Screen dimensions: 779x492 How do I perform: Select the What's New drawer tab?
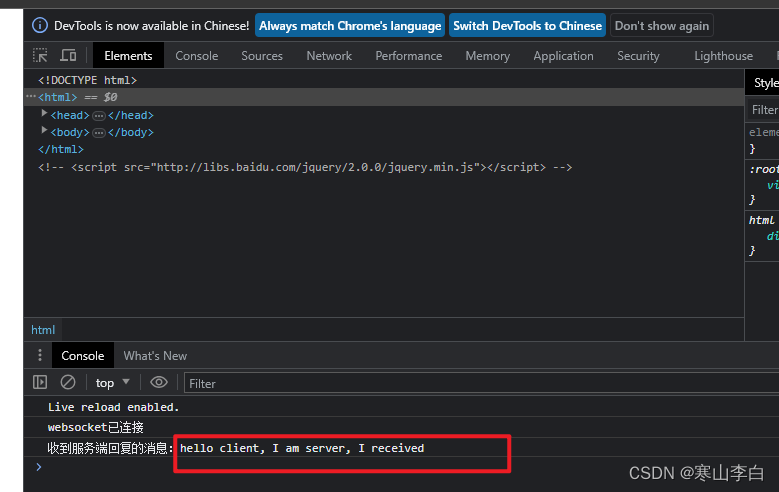click(x=155, y=356)
